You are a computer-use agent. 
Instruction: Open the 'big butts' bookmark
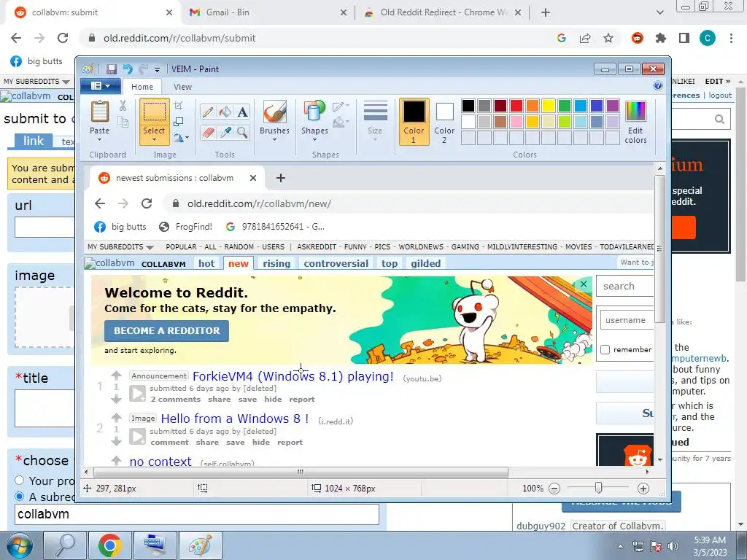coord(36,61)
